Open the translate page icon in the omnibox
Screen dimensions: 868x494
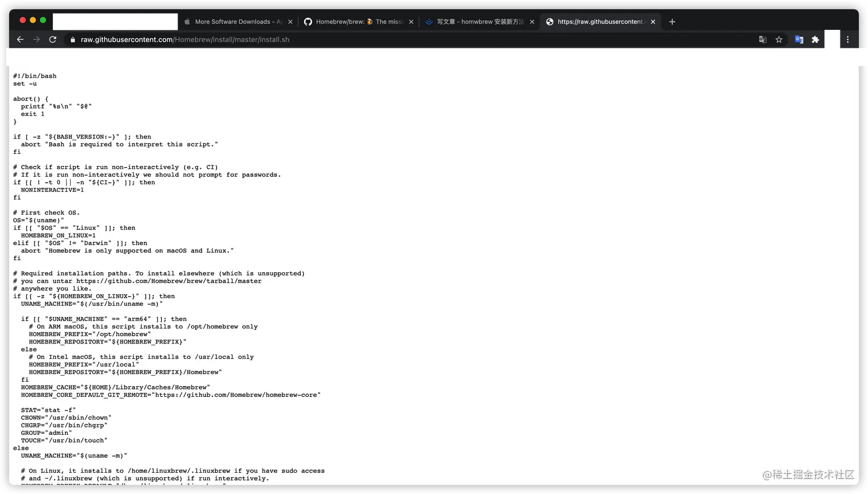point(762,40)
